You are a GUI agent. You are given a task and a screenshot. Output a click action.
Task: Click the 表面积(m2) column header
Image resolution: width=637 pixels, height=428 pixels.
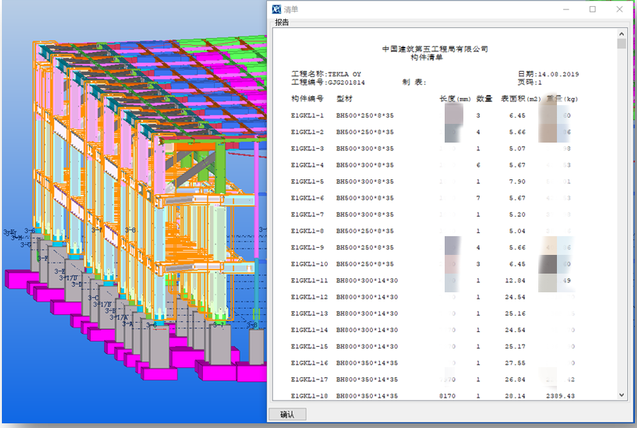[521, 99]
